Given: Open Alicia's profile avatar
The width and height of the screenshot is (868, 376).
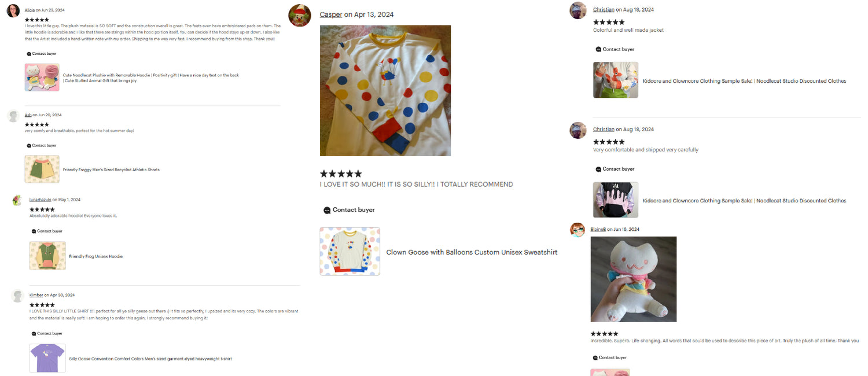Looking at the screenshot, I should [13, 10].
